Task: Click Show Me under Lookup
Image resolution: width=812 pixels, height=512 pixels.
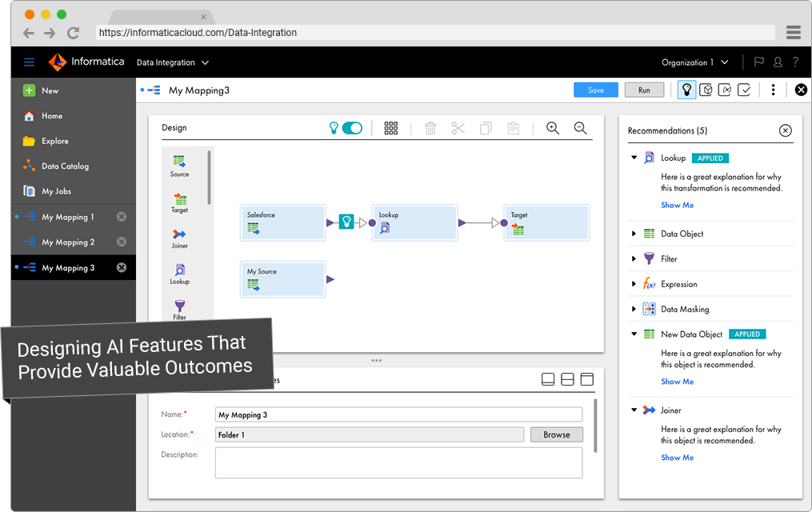Action: point(678,205)
